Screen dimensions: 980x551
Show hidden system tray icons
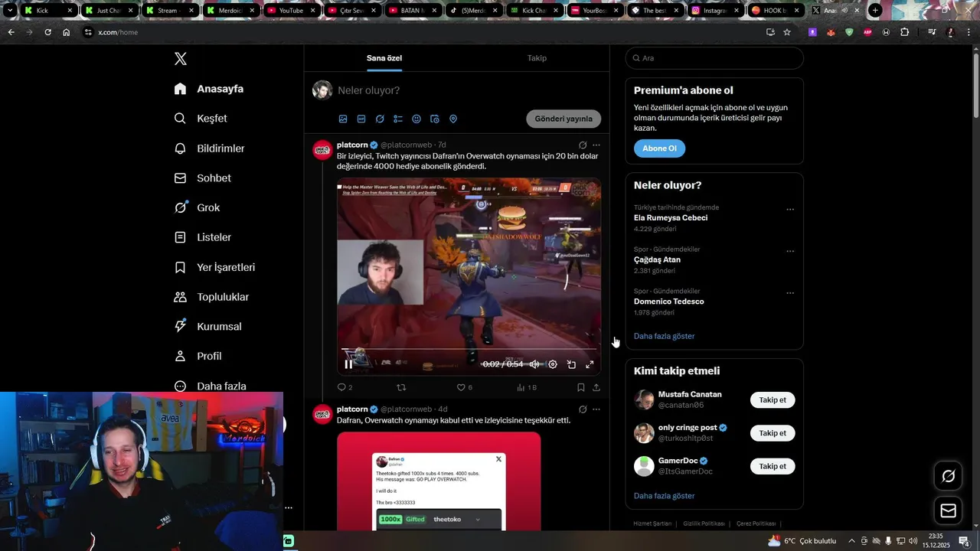point(851,541)
